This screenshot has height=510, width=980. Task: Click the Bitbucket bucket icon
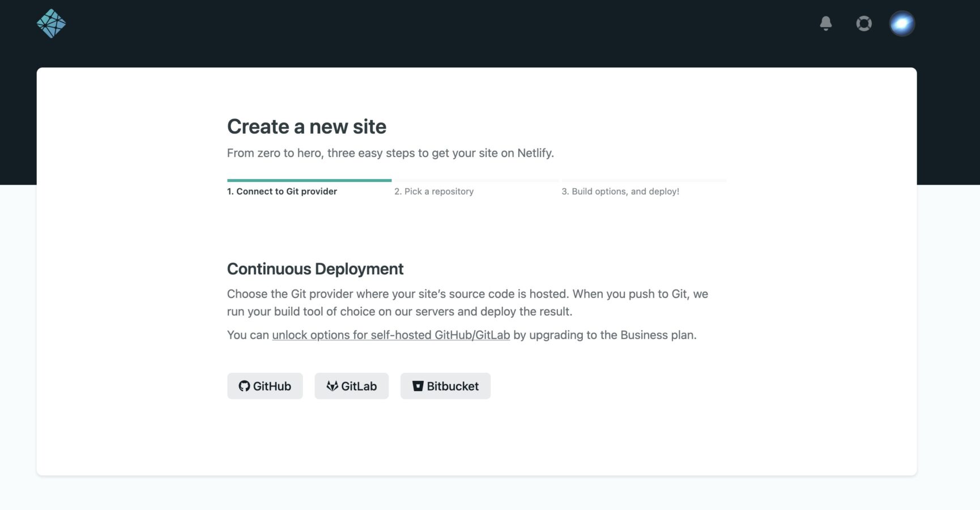click(417, 386)
